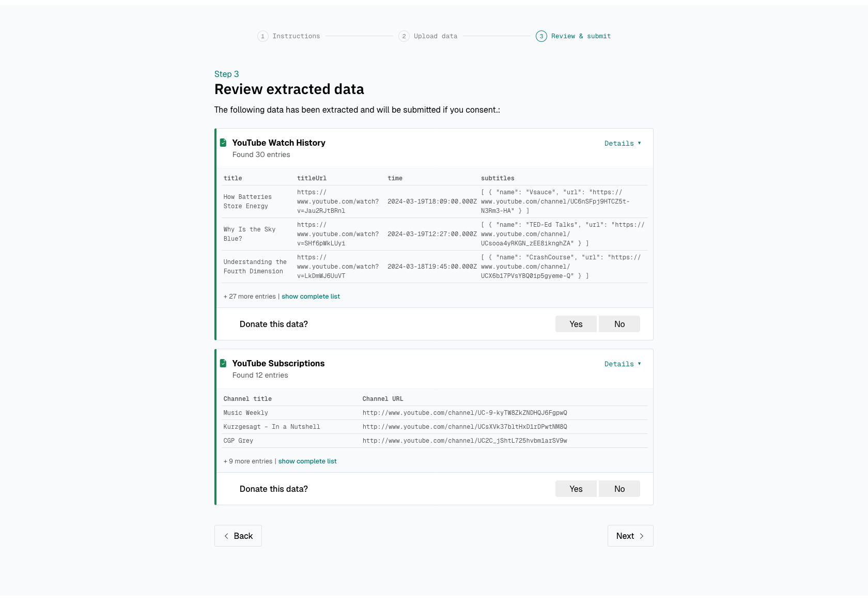This screenshot has width=868, height=606.
Task: Click the TED-Ed Talks subtitles cell
Action: [563, 234]
